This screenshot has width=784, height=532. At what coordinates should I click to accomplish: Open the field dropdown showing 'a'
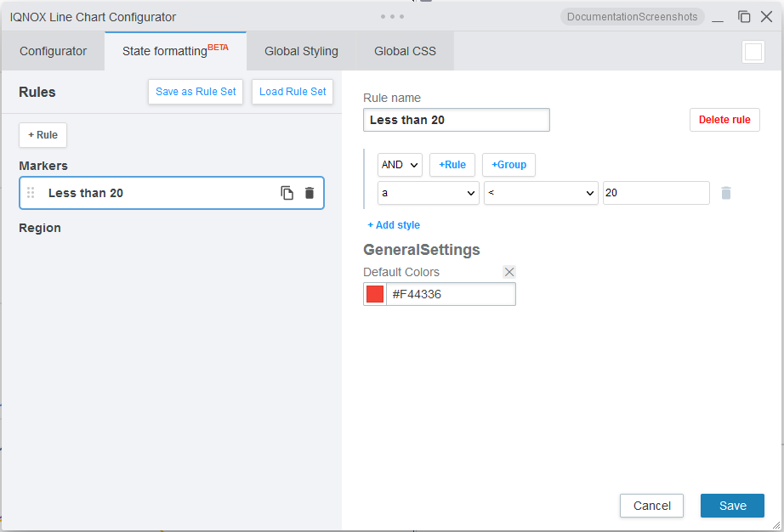pyautogui.click(x=429, y=193)
